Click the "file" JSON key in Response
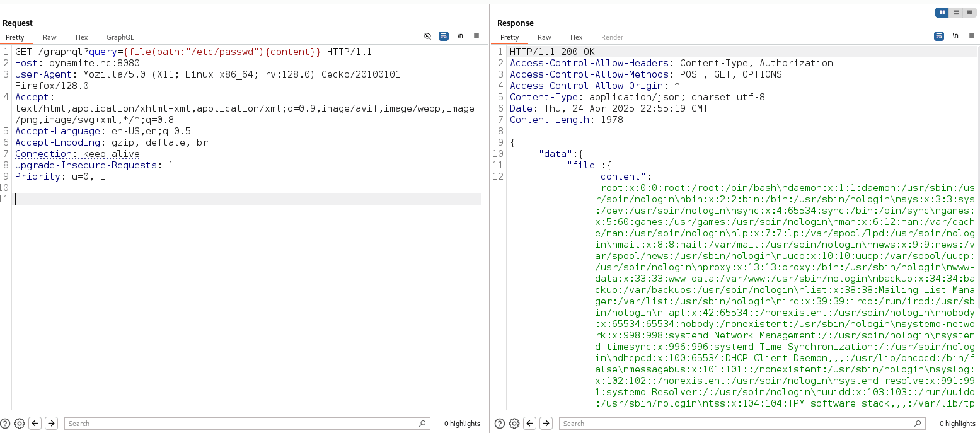The width and height of the screenshot is (980, 433). coord(584,165)
